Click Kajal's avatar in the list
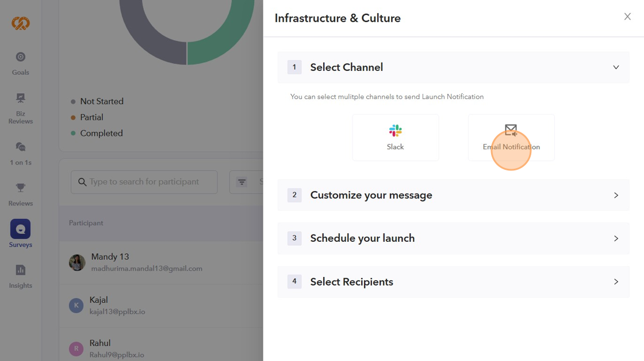This screenshot has height=361, width=644. tap(76, 305)
